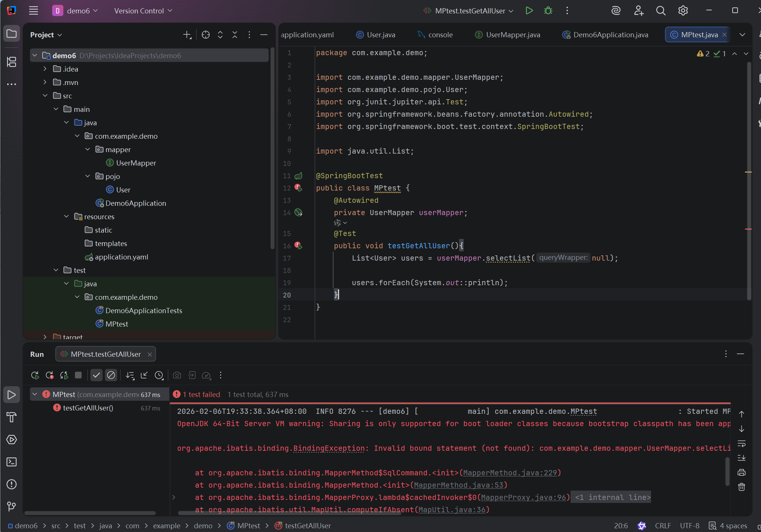Image resolution: width=761 pixels, height=532 pixels.
Task: Open the Git tool window in the sidebar
Action: click(12, 506)
